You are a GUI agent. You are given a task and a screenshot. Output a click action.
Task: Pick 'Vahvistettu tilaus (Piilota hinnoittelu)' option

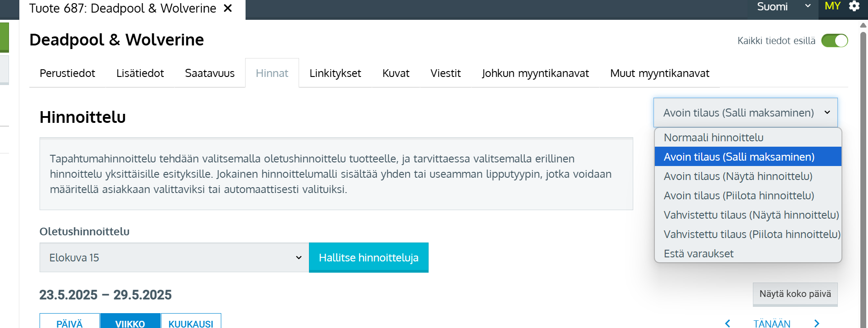[x=752, y=234]
